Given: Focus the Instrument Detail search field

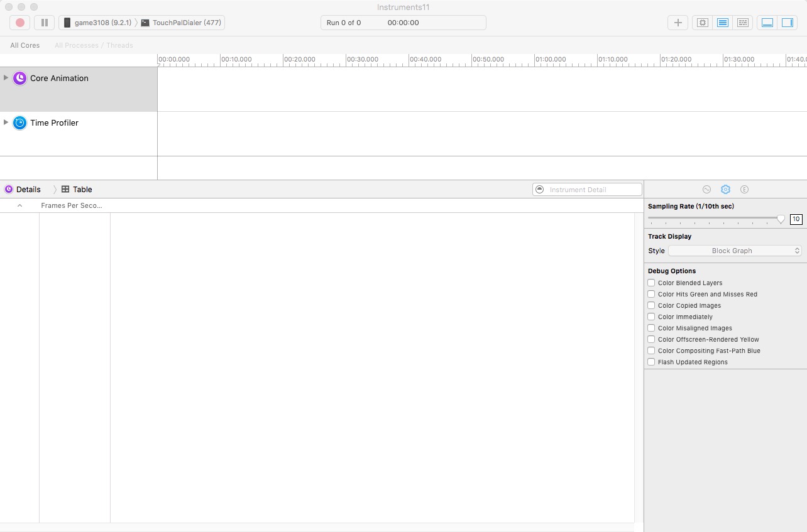Looking at the screenshot, I should 587,190.
